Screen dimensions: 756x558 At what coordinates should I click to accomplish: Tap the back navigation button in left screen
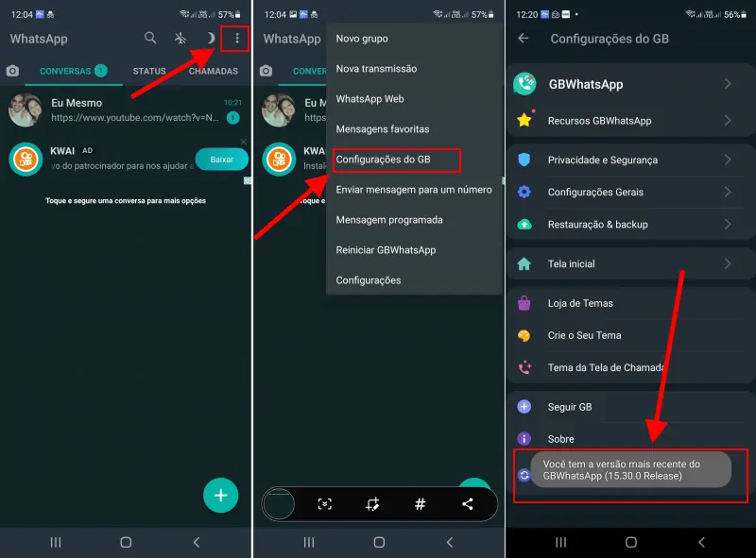197,543
